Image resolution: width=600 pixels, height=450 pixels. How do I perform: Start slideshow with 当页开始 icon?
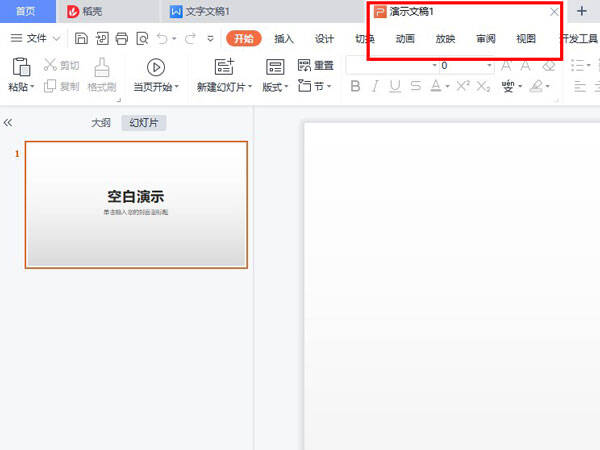[156, 67]
